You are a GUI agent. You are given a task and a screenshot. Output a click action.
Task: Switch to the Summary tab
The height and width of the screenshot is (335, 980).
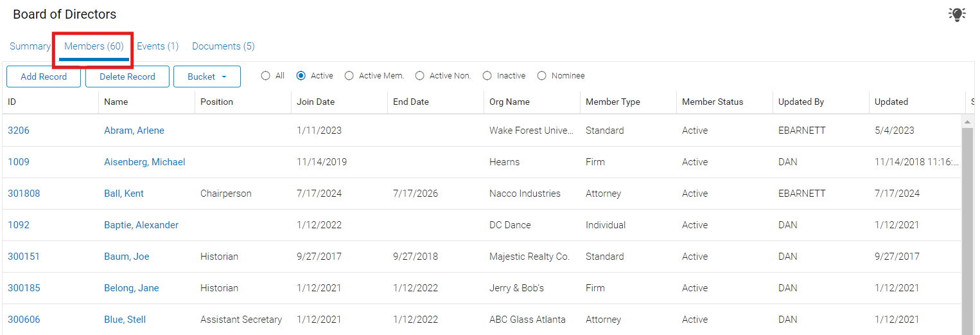30,46
